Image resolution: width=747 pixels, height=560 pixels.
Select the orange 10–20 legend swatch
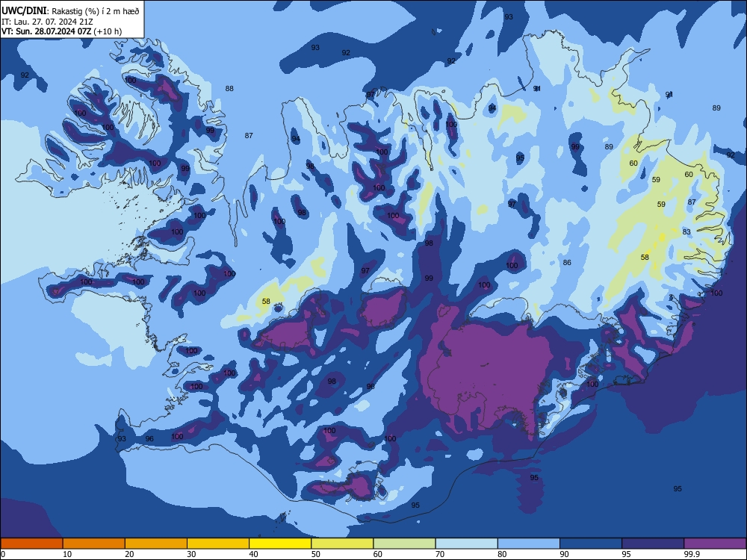tap(94, 544)
